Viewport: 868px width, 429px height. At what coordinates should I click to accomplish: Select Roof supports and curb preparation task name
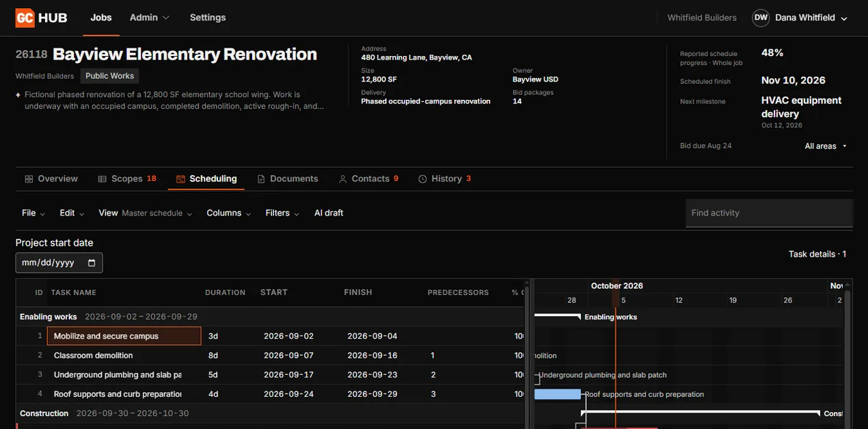coord(118,394)
